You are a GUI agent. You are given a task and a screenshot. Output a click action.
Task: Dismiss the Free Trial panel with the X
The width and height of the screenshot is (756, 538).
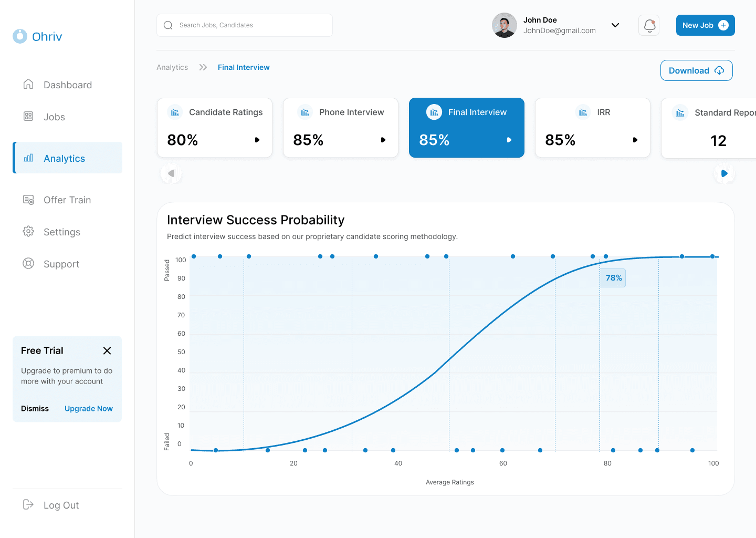[107, 350]
